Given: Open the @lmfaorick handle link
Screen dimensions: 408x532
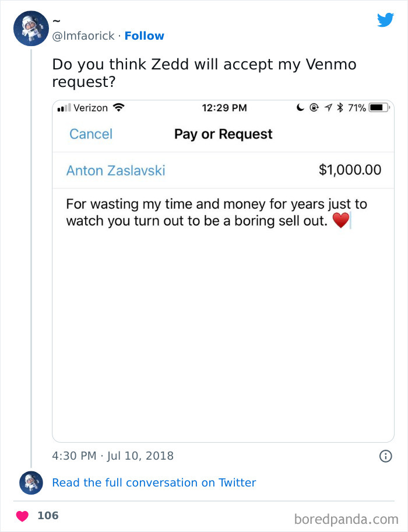Looking at the screenshot, I should 83,36.
